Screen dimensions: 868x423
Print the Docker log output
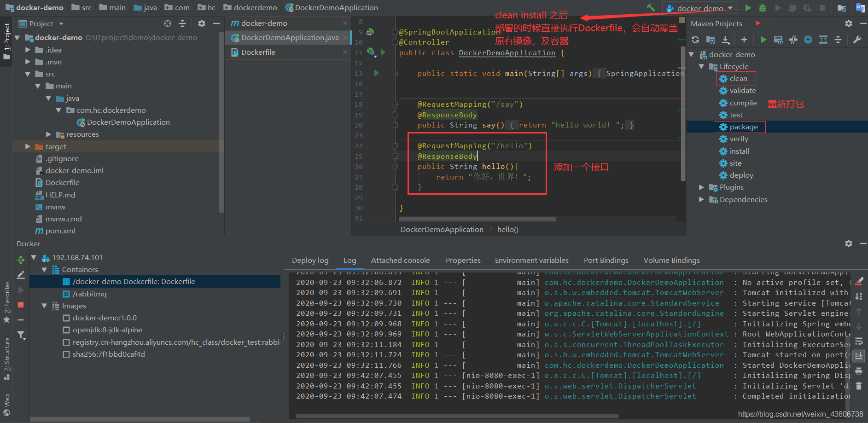[x=859, y=371]
